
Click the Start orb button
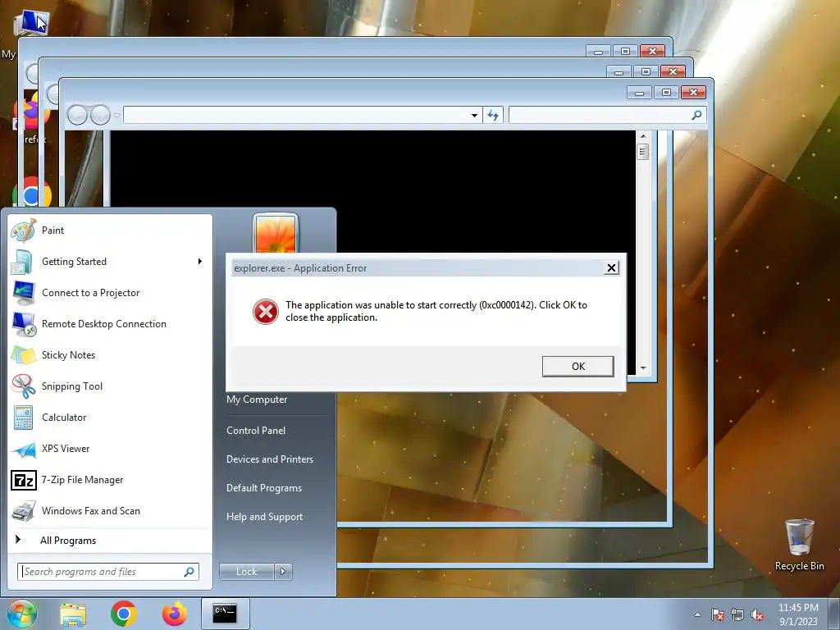(x=21, y=614)
